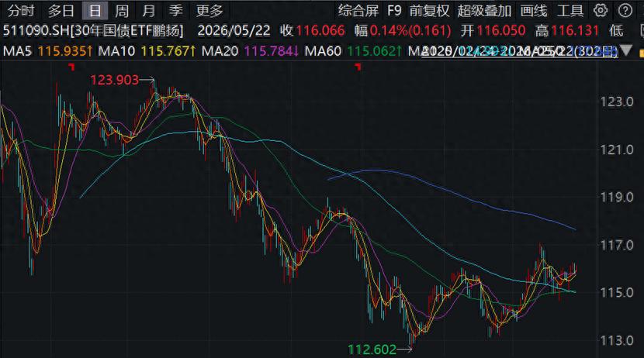Open 超级叠加 super overlay option
The width and height of the screenshot is (644, 358).
tap(484, 11)
